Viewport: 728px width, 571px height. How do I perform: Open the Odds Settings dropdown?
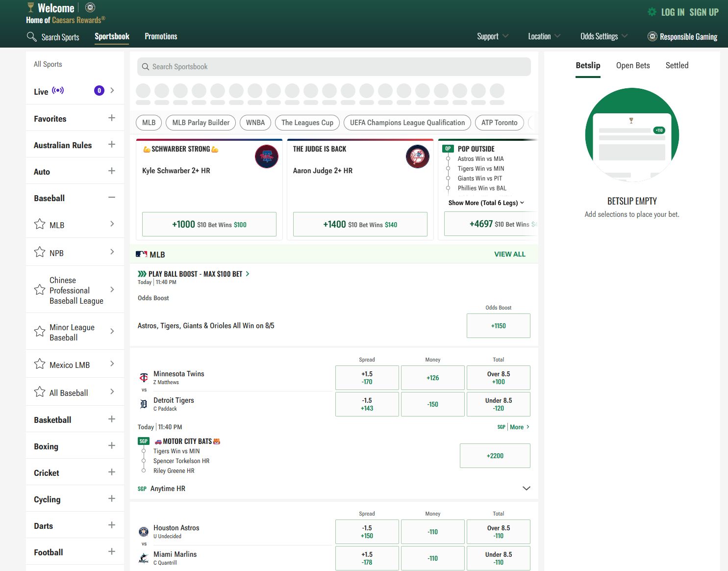pos(603,36)
